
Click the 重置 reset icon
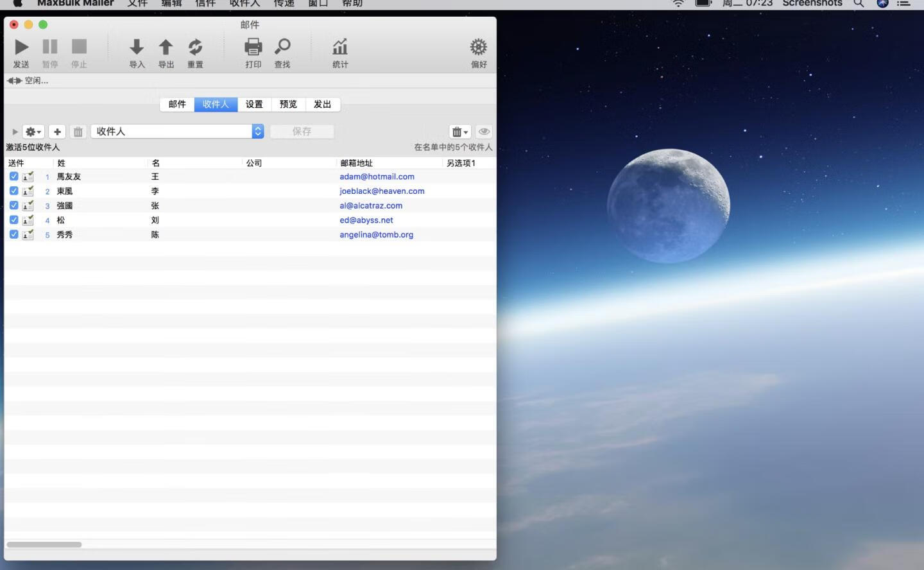coord(195,47)
